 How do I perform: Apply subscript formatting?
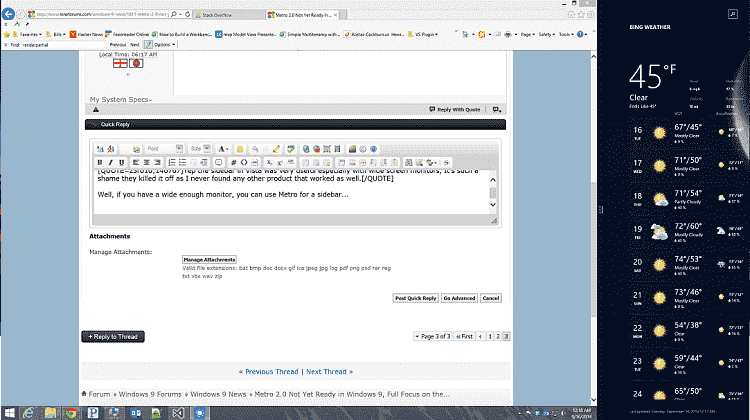coord(269,163)
